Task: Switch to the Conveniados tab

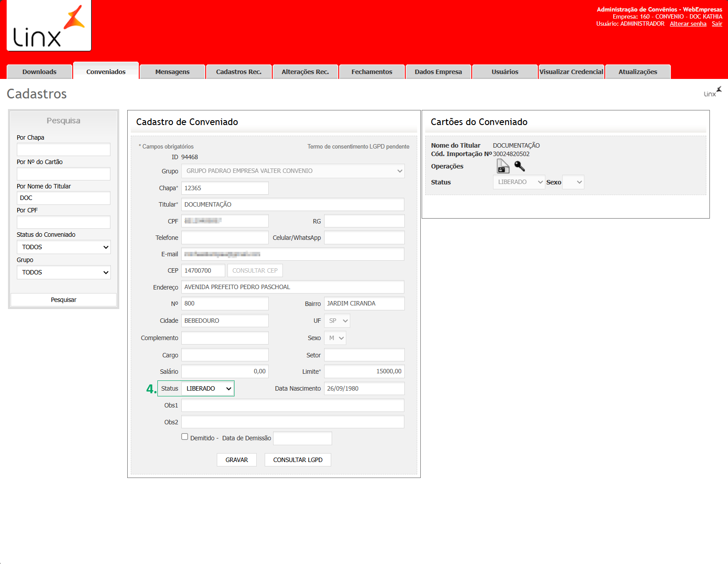Action: [106, 71]
